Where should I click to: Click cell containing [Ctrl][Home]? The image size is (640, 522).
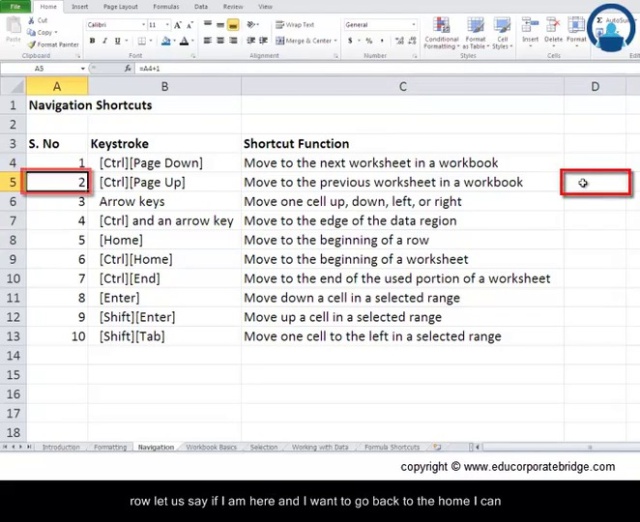pyautogui.click(x=164, y=259)
